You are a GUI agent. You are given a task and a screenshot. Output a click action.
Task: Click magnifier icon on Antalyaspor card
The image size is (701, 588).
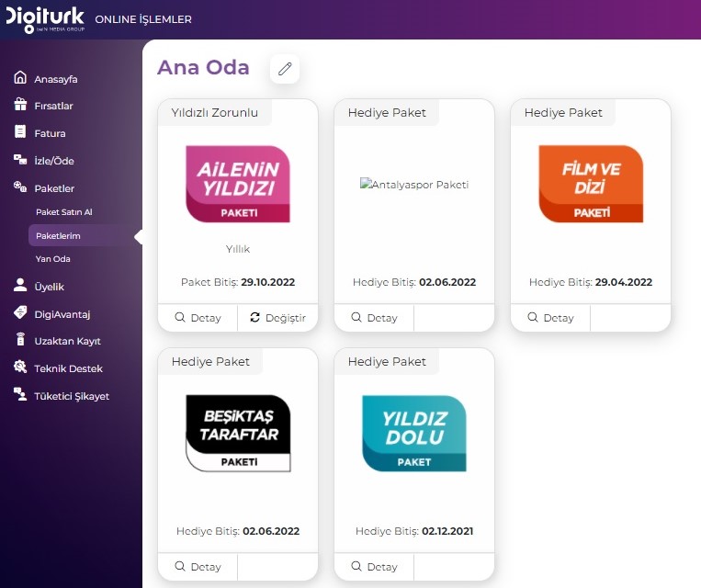pyautogui.click(x=356, y=317)
